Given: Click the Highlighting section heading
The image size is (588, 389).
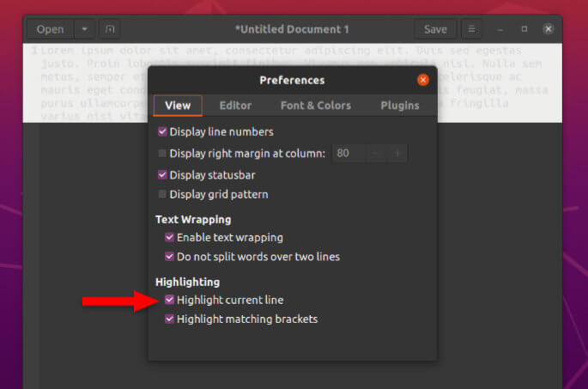Looking at the screenshot, I should point(187,282).
